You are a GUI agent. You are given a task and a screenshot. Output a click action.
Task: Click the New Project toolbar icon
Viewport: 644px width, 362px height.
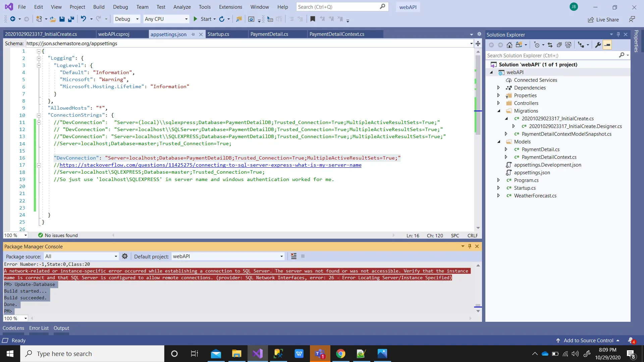[x=39, y=19]
